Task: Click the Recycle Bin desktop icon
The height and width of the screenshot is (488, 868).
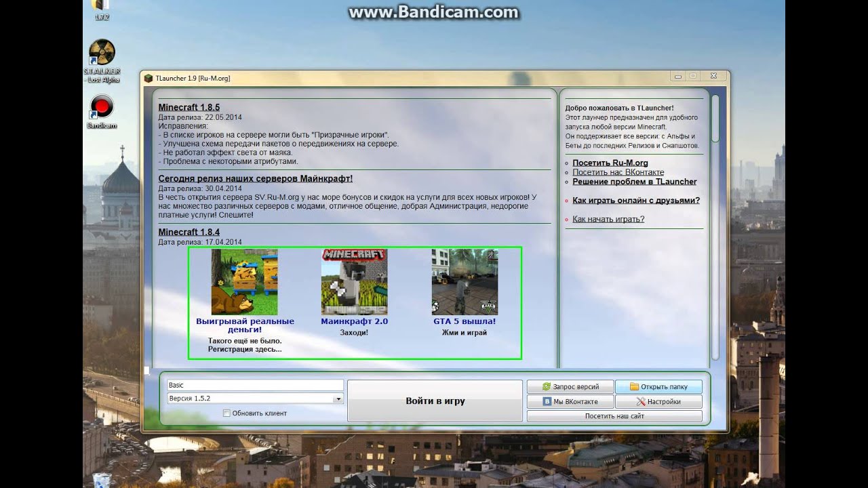Action: (102, 479)
